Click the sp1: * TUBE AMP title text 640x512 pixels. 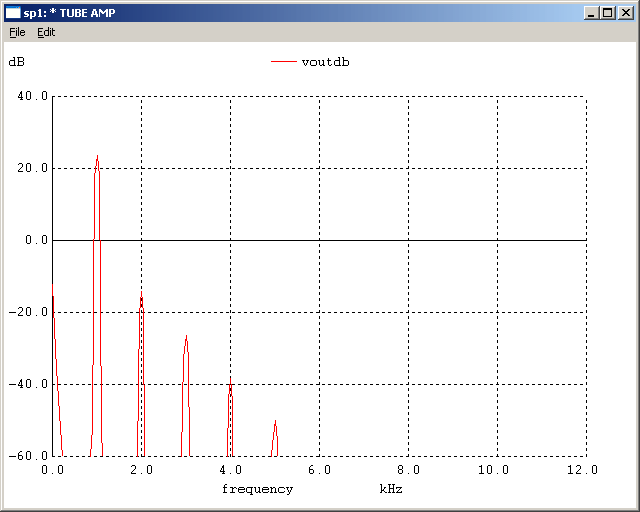(x=69, y=13)
